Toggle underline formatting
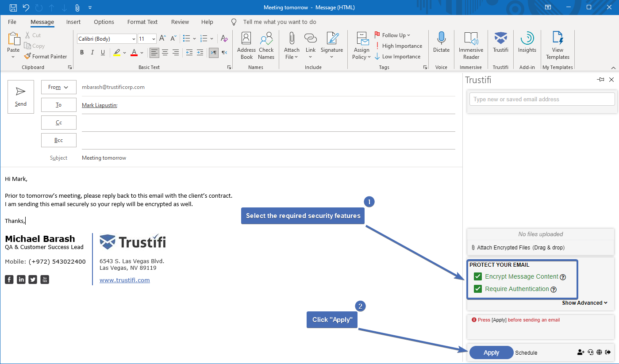This screenshot has height=364, width=619. click(x=103, y=53)
